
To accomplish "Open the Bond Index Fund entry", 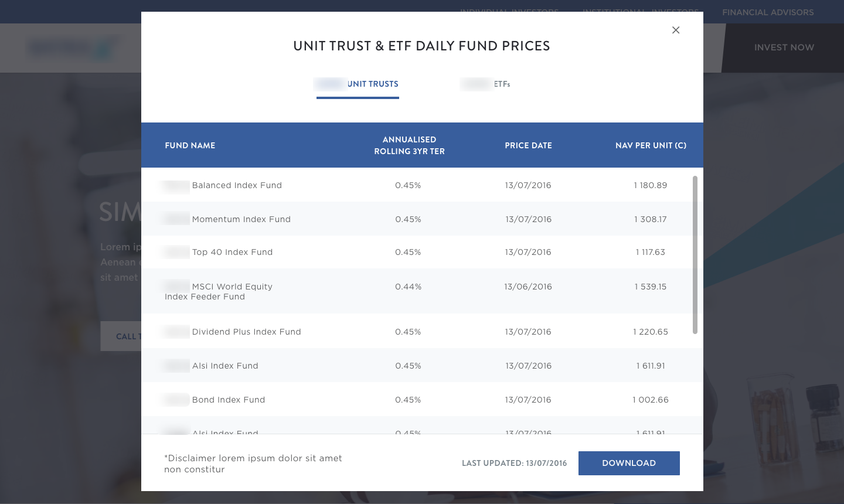I will point(229,400).
